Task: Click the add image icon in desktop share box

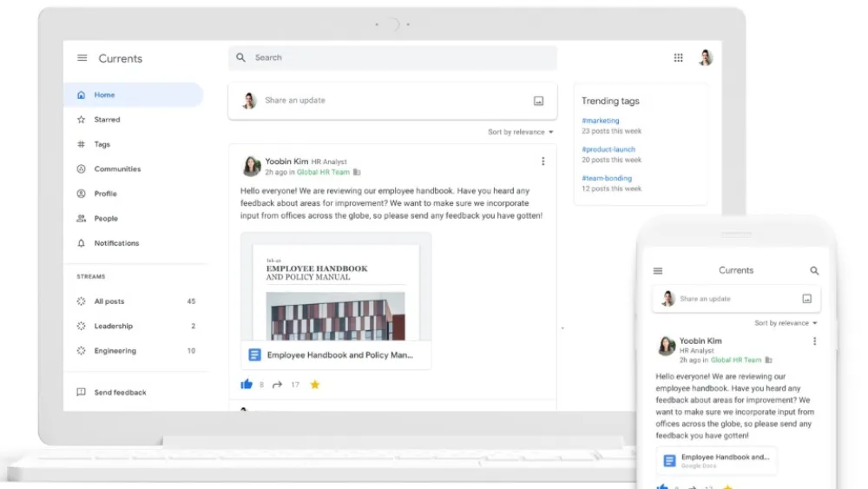Action: coord(539,101)
